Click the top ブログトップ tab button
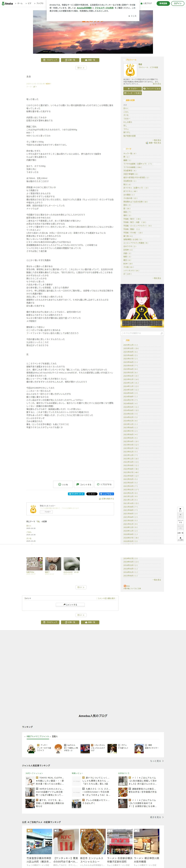This screenshot has width=186, height=868. click(50, 60)
